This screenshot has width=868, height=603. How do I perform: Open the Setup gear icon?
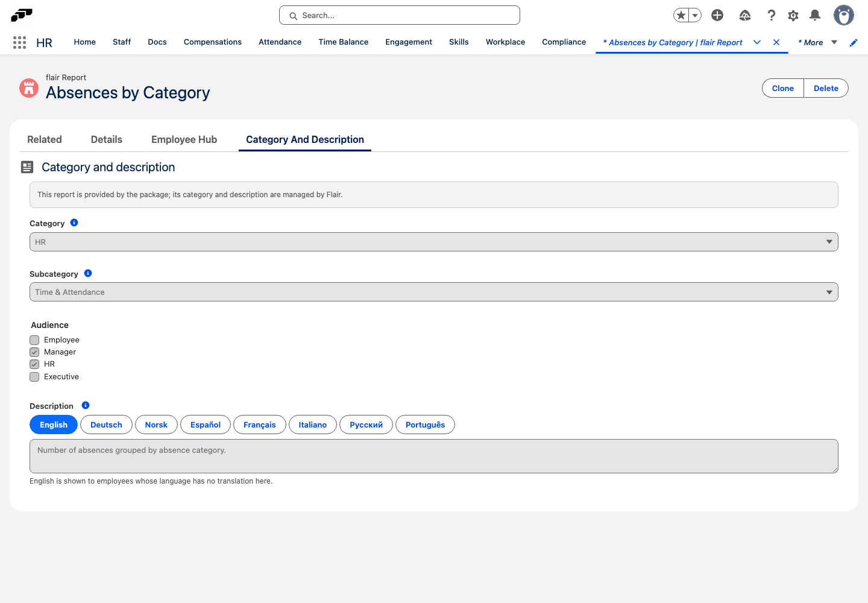click(x=793, y=15)
